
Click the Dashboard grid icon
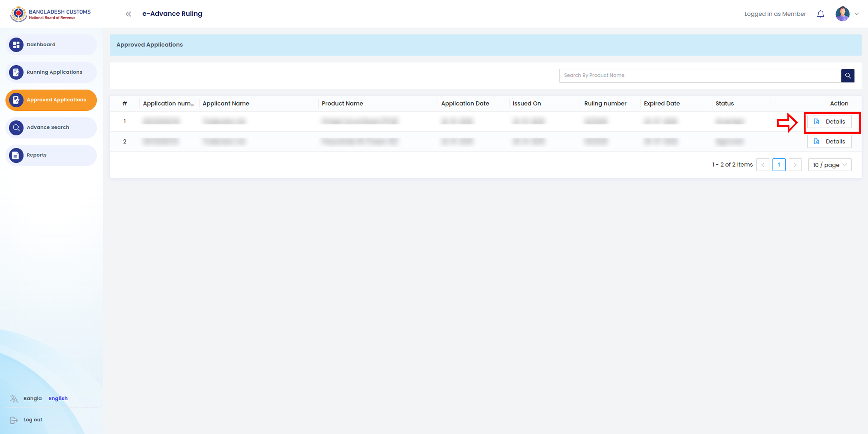16,45
